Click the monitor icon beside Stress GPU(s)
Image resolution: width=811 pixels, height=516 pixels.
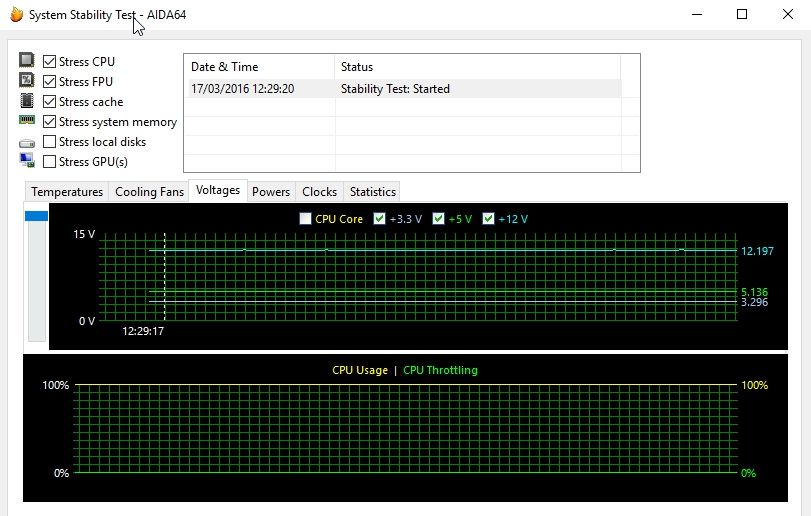[27, 160]
